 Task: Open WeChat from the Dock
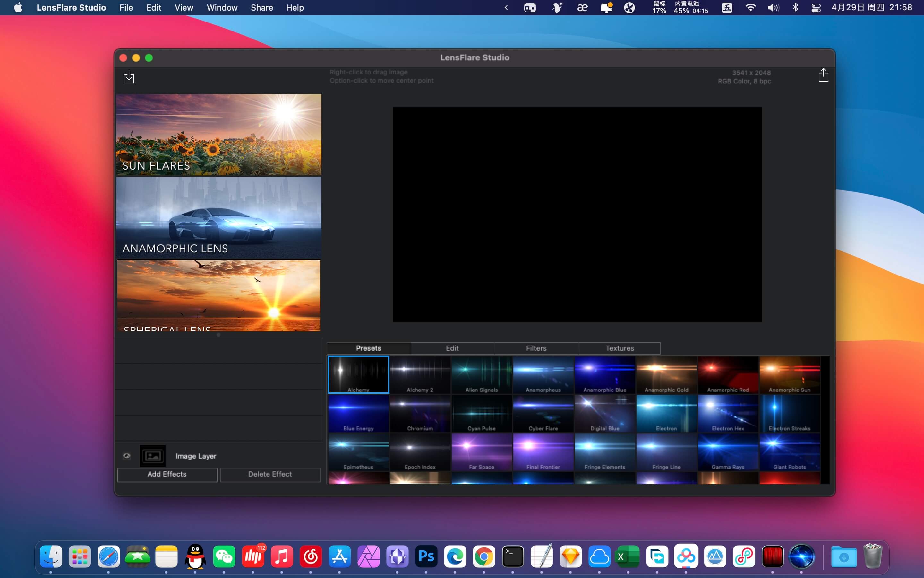(x=224, y=556)
